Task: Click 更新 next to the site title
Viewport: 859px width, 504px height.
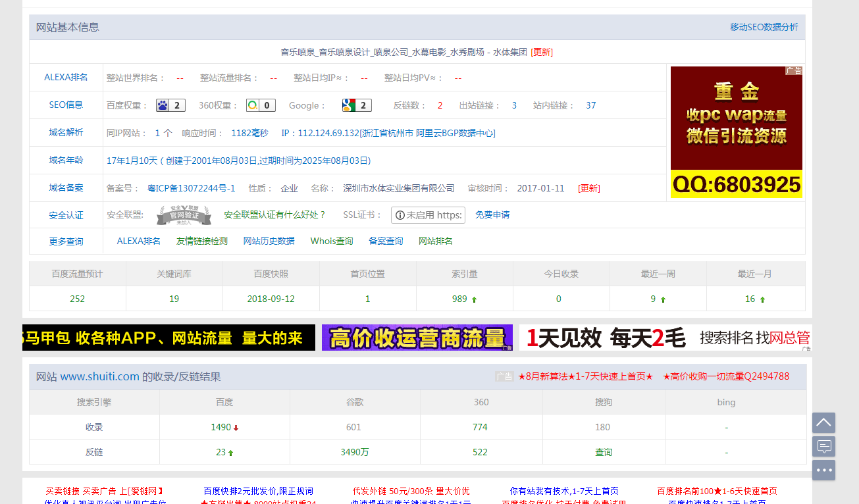Action: point(542,52)
